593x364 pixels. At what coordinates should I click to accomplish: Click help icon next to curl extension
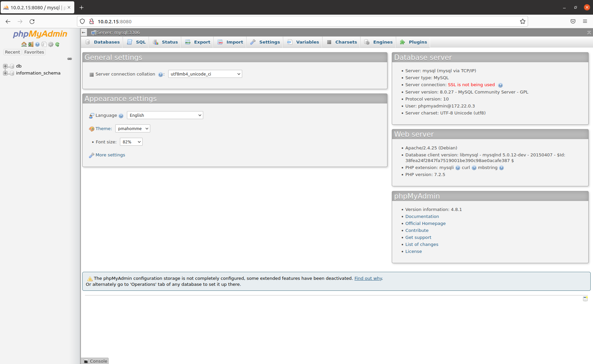pyautogui.click(x=474, y=168)
